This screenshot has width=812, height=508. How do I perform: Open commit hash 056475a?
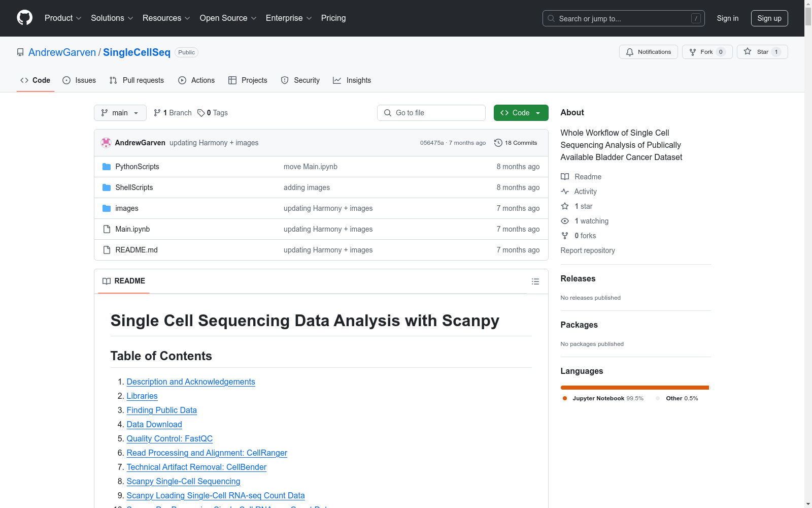point(432,143)
